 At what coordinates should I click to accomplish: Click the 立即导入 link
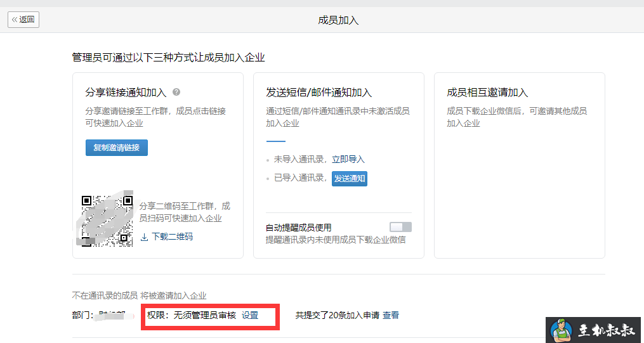348,159
